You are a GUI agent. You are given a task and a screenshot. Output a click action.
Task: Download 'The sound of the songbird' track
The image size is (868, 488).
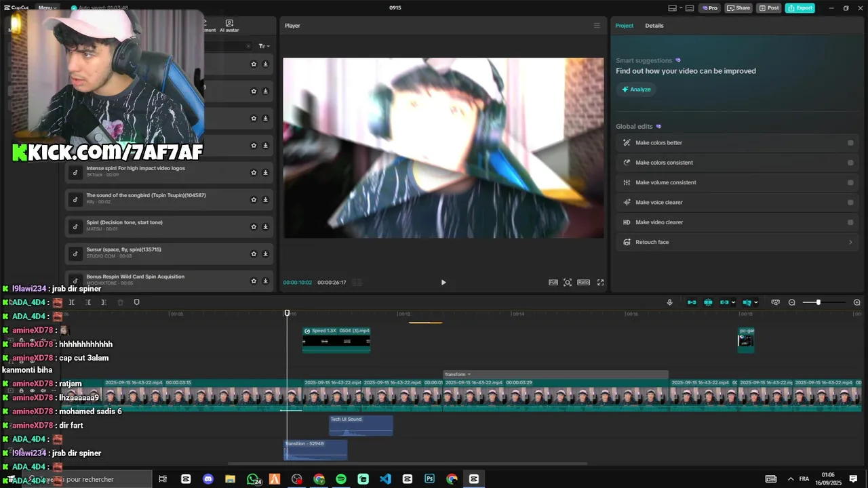(x=265, y=199)
